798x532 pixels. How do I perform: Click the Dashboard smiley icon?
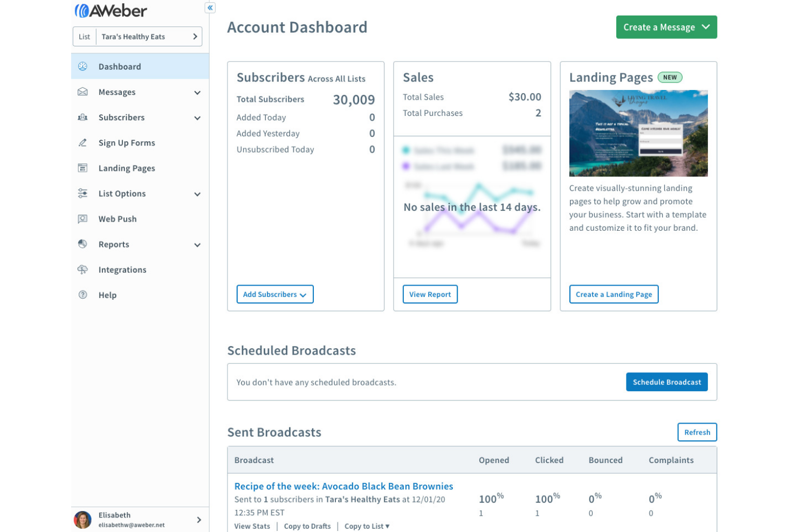82,66
